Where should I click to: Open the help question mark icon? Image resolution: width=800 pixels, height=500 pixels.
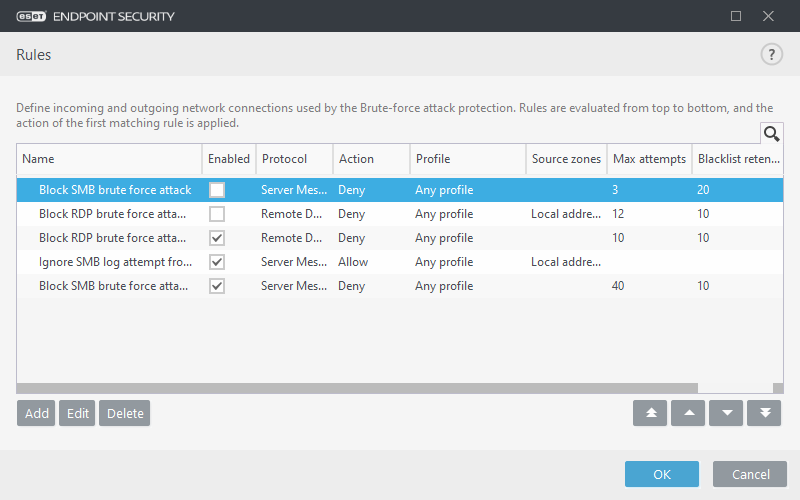pos(771,55)
